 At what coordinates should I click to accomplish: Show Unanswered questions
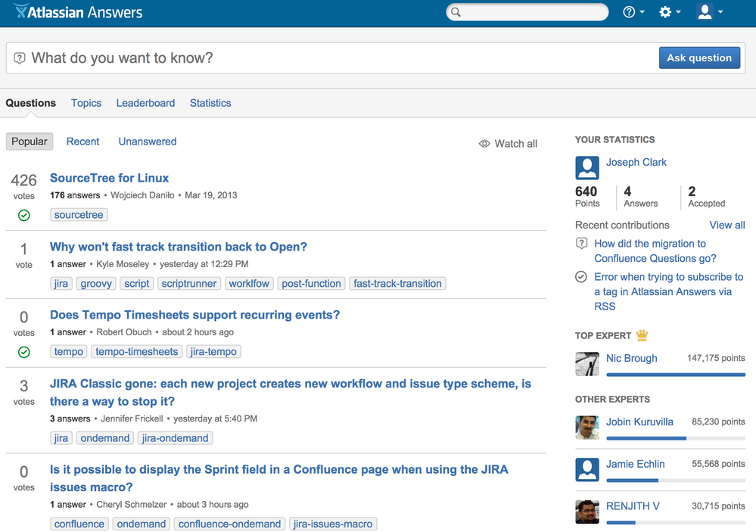tap(148, 142)
